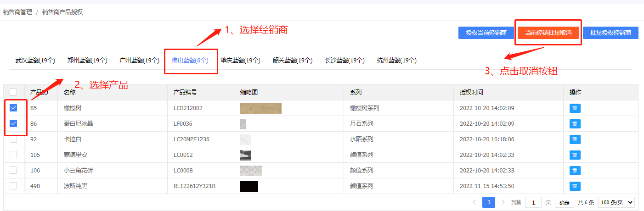Image resolution: width=644 pixels, height=211 pixels.
Task: Delete 小三角花砖 using its trash icon
Action: (575, 171)
